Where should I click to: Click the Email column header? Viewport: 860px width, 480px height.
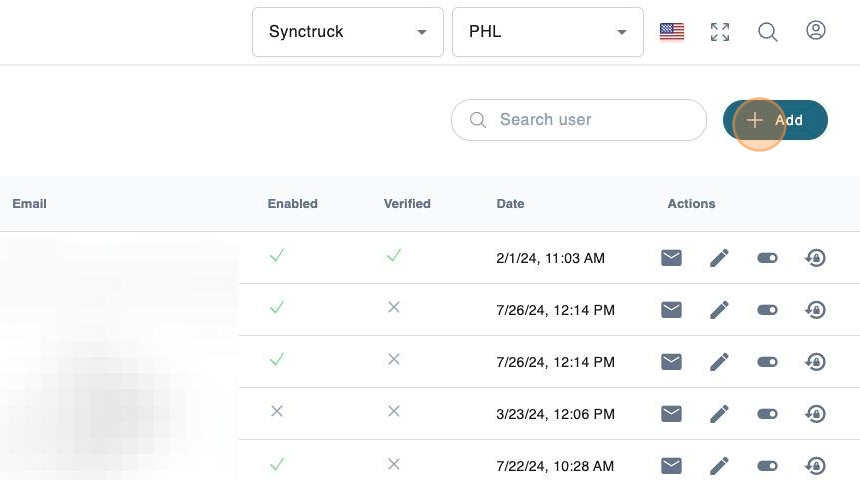coord(29,203)
